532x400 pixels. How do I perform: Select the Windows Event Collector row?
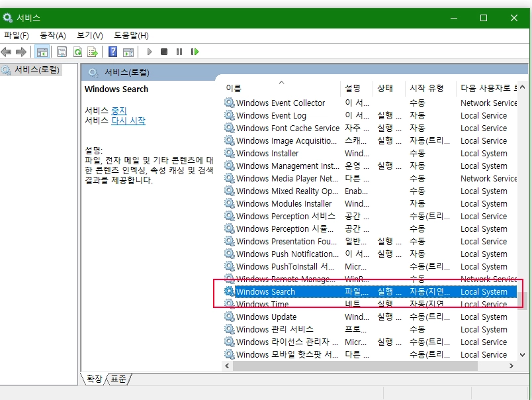370,103
